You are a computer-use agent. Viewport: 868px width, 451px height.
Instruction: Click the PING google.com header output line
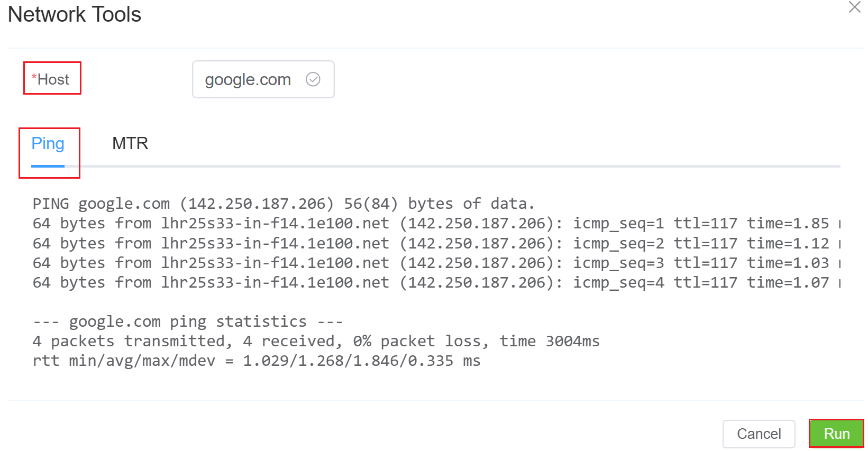[x=284, y=204]
